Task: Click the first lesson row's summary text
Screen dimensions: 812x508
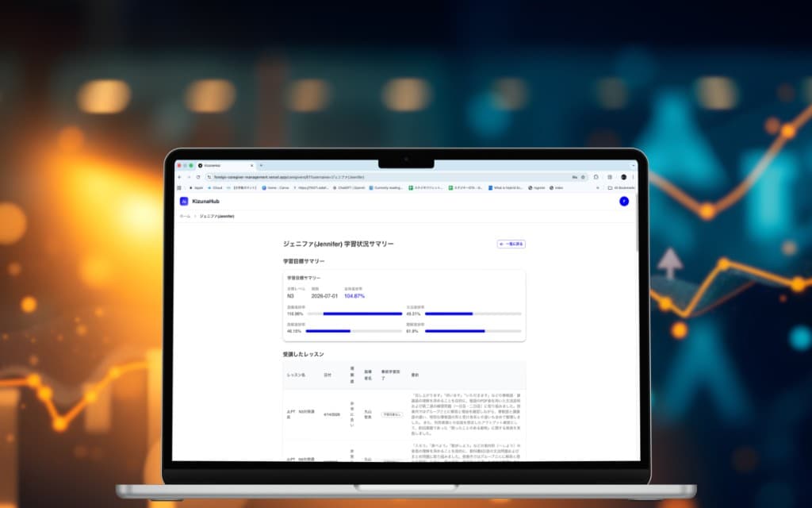Action: 465,414
